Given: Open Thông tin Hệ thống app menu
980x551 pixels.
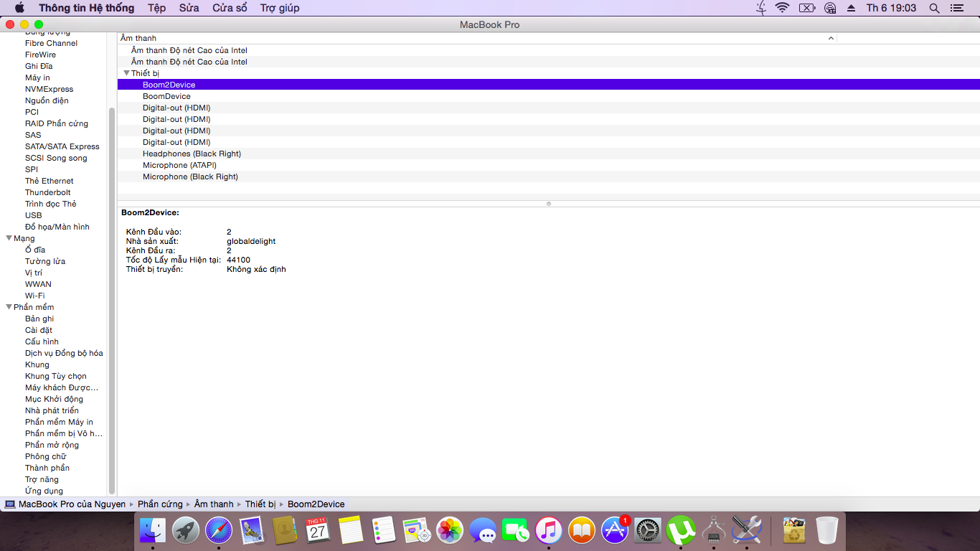Looking at the screenshot, I should tap(86, 8).
